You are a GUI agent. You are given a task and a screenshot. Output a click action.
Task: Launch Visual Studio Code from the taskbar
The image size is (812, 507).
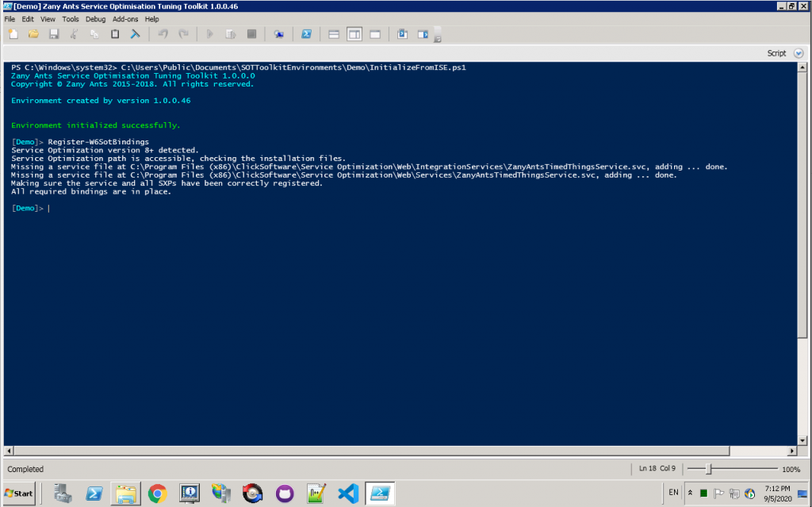point(349,493)
